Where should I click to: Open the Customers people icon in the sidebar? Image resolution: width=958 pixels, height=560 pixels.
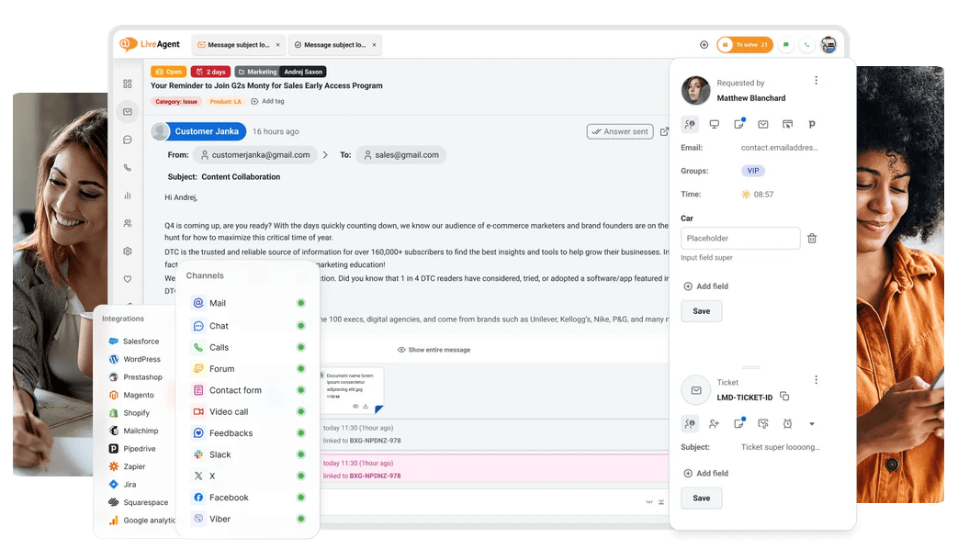(127, 223)
